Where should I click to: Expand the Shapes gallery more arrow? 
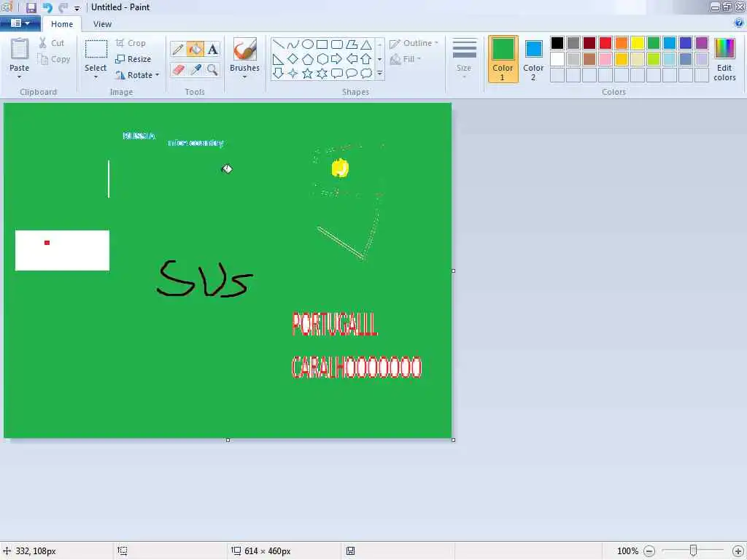coord(379,74)
